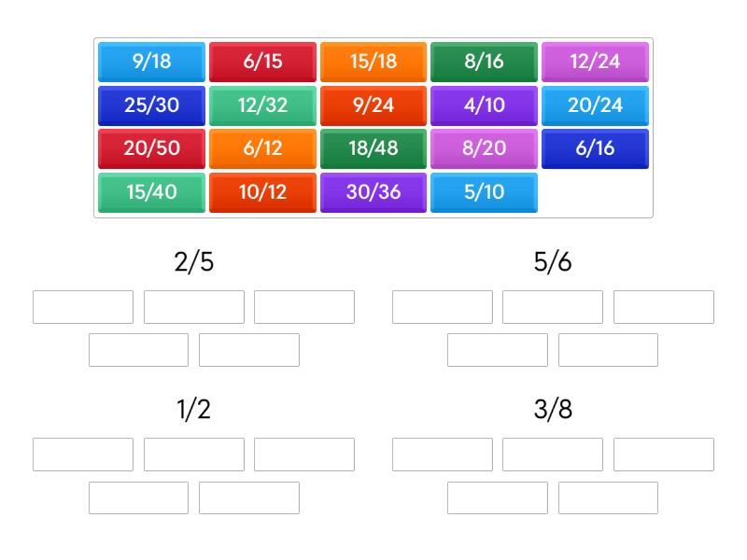Click the light blue 20/24 tile
This screenshot has height=560, width=747.
click(x=595, y=105)
